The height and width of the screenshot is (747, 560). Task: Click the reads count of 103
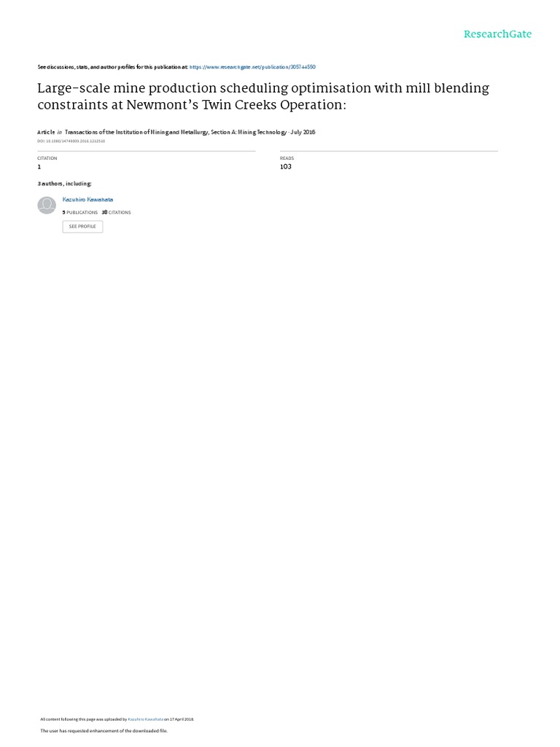pos(286,167)
